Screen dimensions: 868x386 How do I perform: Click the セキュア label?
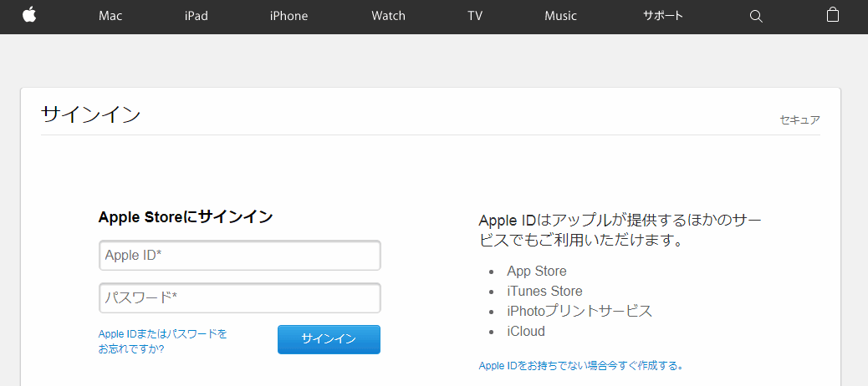coord(800,120)
